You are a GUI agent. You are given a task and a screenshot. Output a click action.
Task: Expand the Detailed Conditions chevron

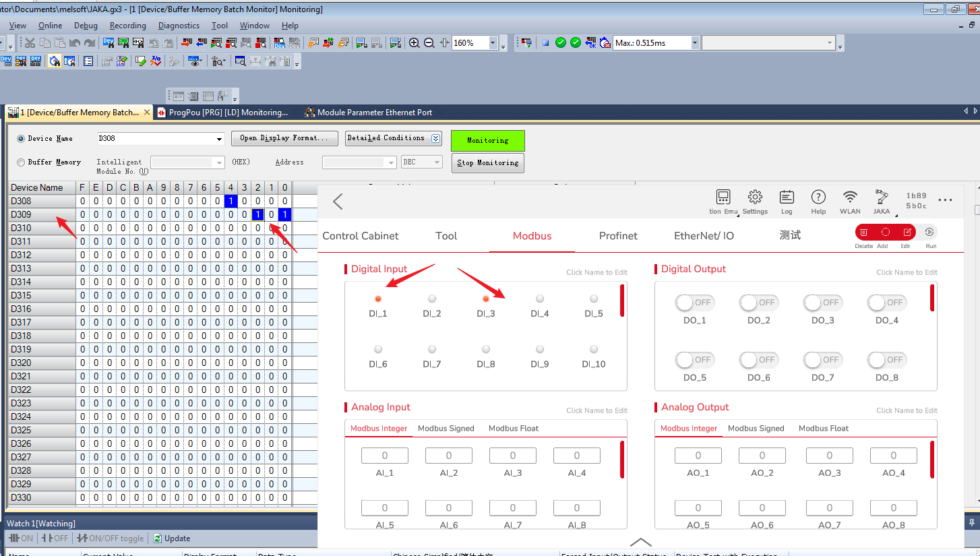tap(436, 138)
